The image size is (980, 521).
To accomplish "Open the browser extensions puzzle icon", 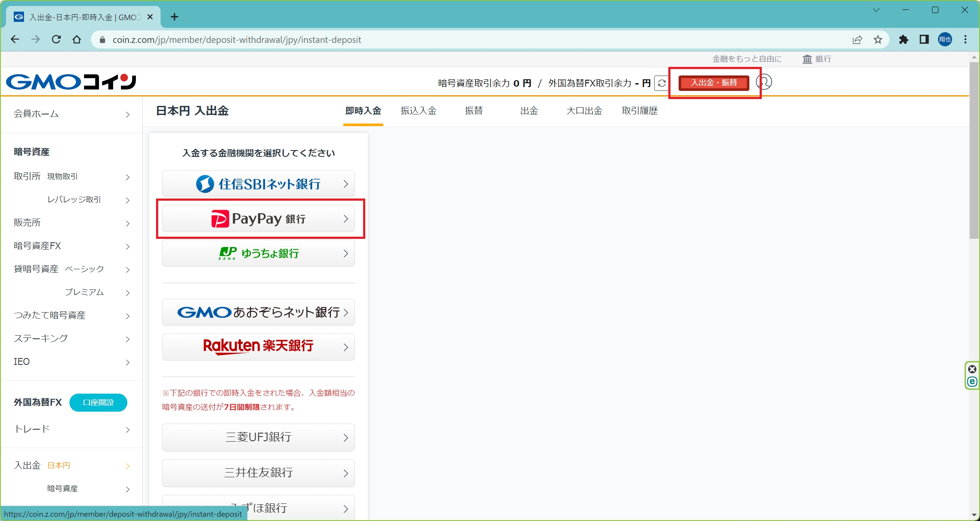I will [x=904, y=40].
